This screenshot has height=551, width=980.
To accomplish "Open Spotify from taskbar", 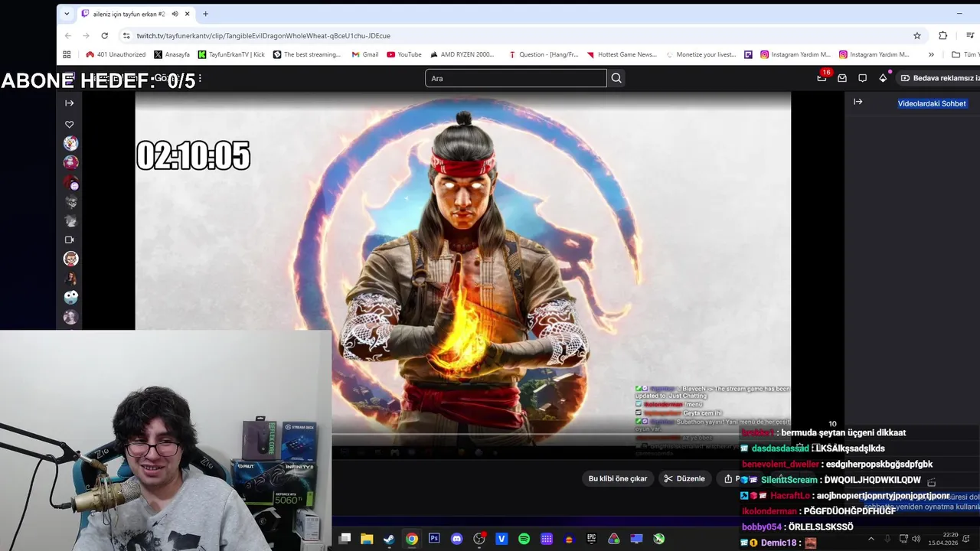I will pos(524,539).
